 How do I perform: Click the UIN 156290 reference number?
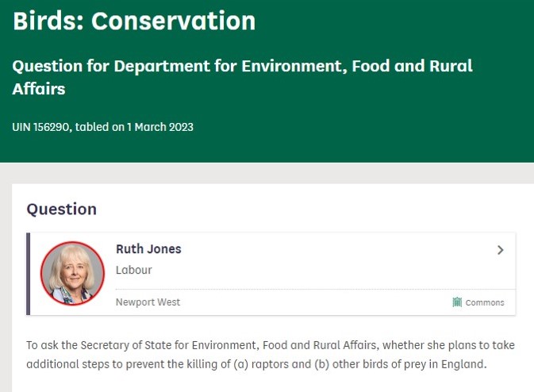[x=43, y=127]
